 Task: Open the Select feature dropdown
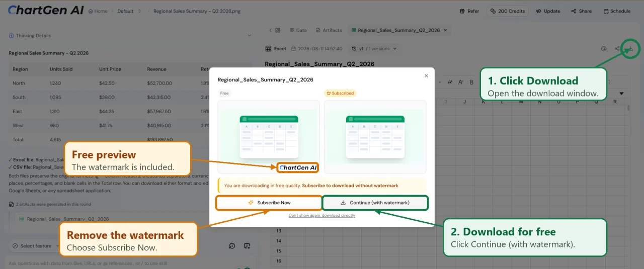35,246
